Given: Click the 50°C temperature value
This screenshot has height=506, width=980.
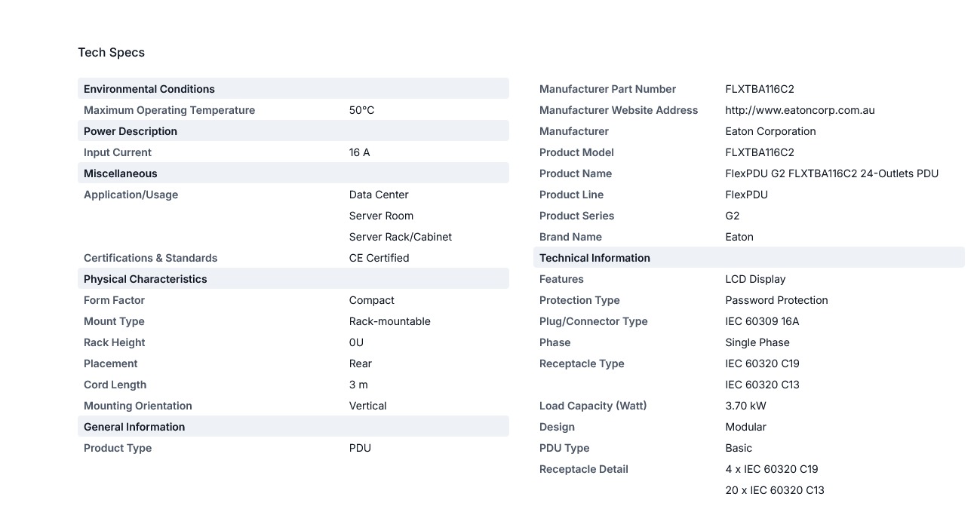Looking at the screenshot, I should click(361, 110).
